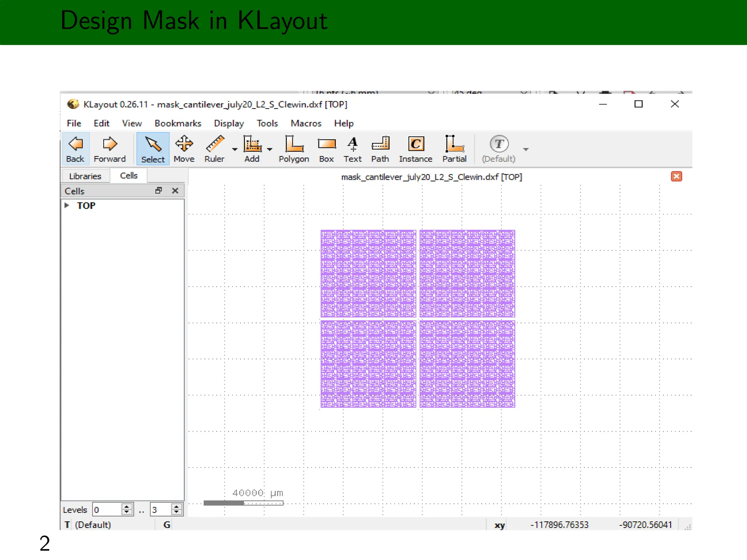Open the Add tool dropdown arrow
747x560 pixels.
(270, 149)
